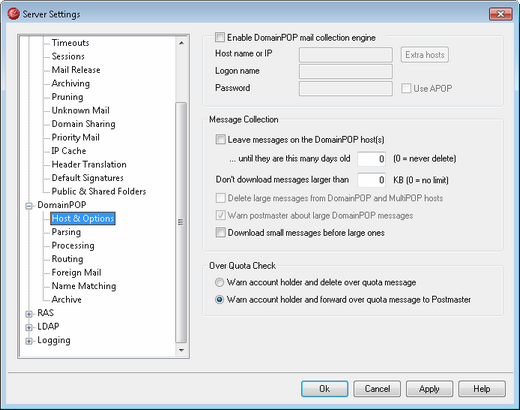The image size is (520, 410).
Task: Select Foreign Mail in the tree
Action: (76, 272)
